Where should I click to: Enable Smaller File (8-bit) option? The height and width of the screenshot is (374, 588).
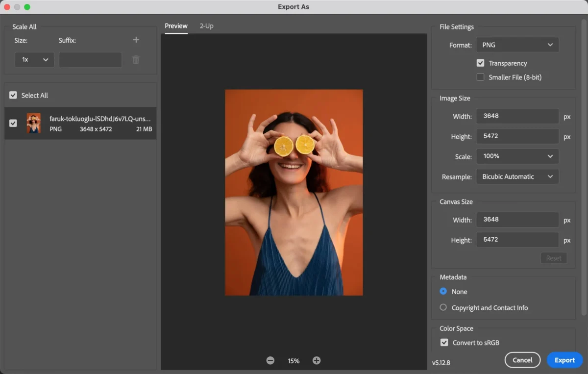click(481, 77)
